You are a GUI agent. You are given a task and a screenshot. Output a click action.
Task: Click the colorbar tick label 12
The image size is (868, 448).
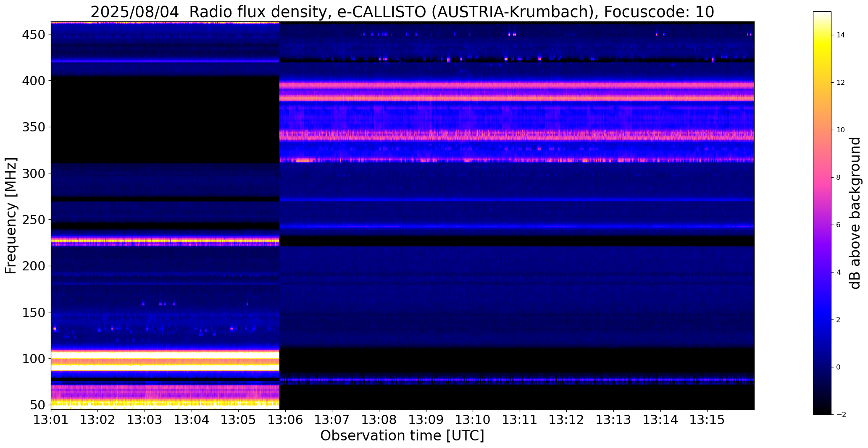point(841,83)
